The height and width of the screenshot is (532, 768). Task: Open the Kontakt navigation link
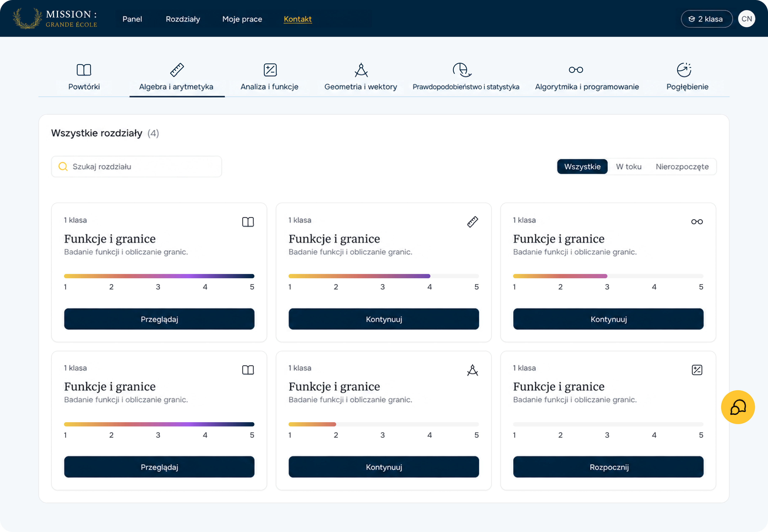[297, 19]
